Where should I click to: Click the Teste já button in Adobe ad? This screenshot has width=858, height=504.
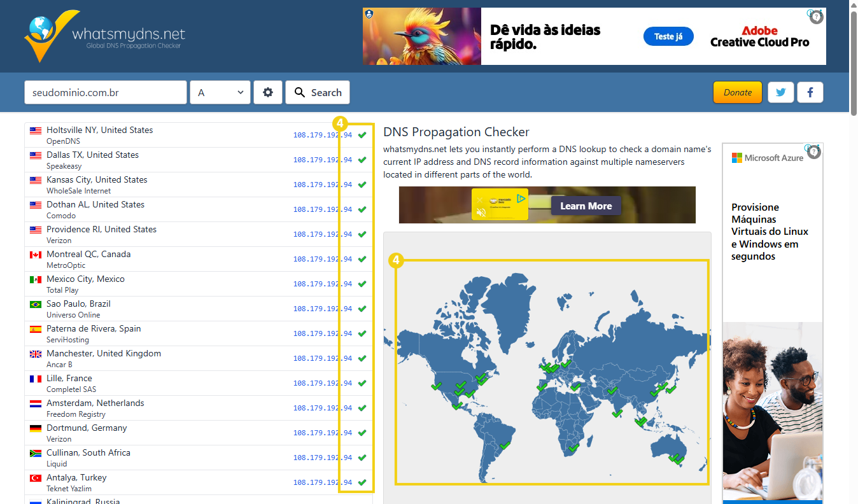click(668, 36)
